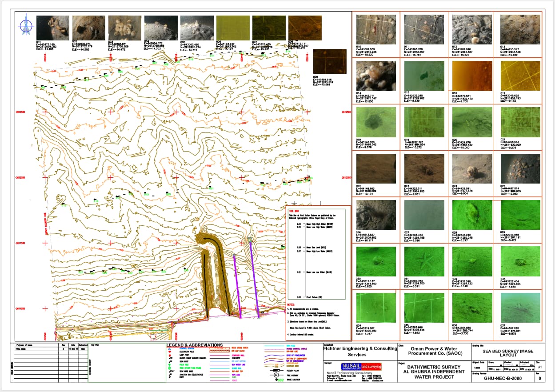Viewport: 555px width, 392px height.
Task: Select photo 010 with grid lines
Action: click(x=376, y=30)
